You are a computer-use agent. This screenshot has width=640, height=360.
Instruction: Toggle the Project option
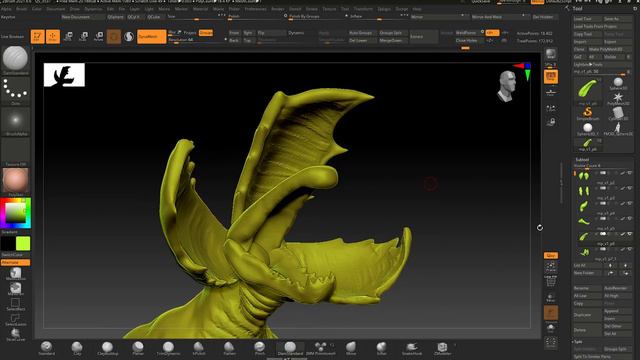pos(190,33)
